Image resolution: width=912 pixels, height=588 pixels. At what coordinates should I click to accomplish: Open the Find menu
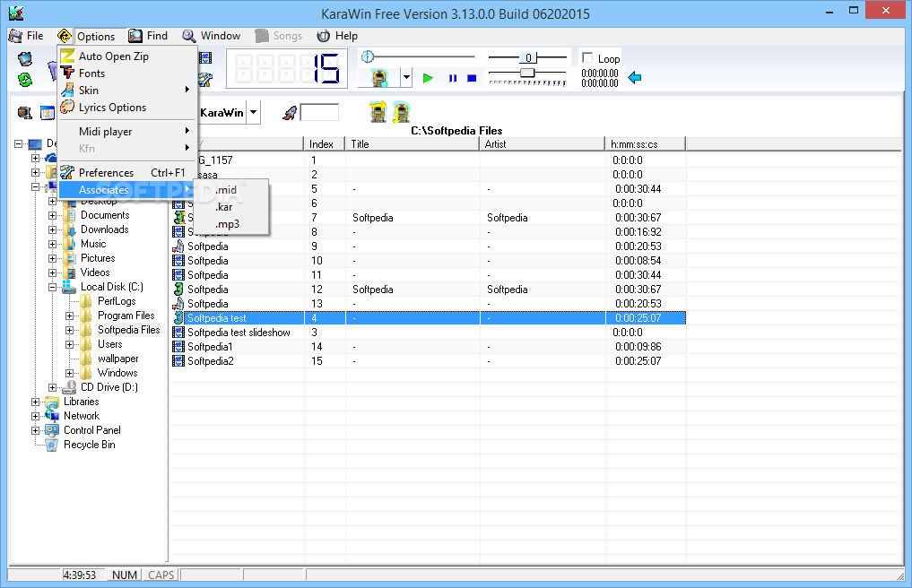[x=148, y=36]
